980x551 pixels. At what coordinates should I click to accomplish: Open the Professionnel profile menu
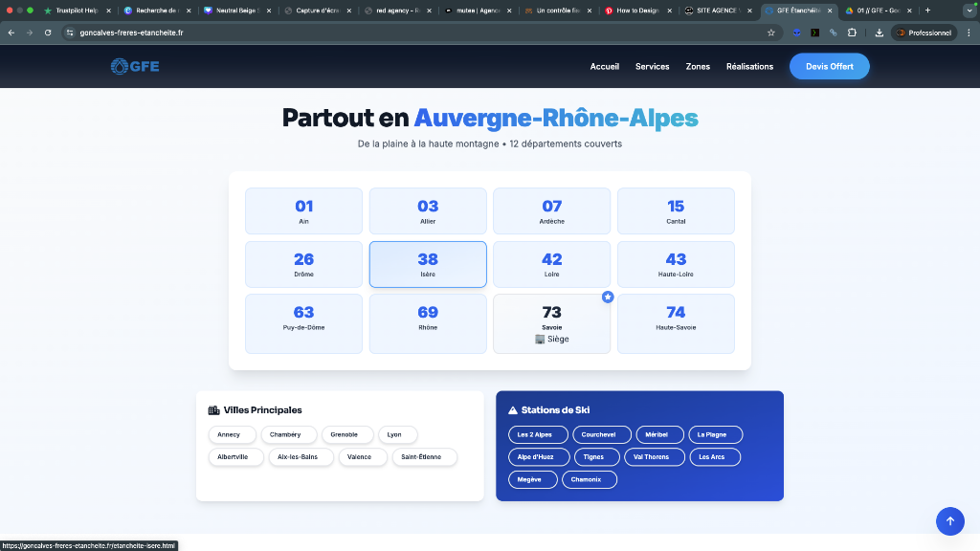coord(924,33)
